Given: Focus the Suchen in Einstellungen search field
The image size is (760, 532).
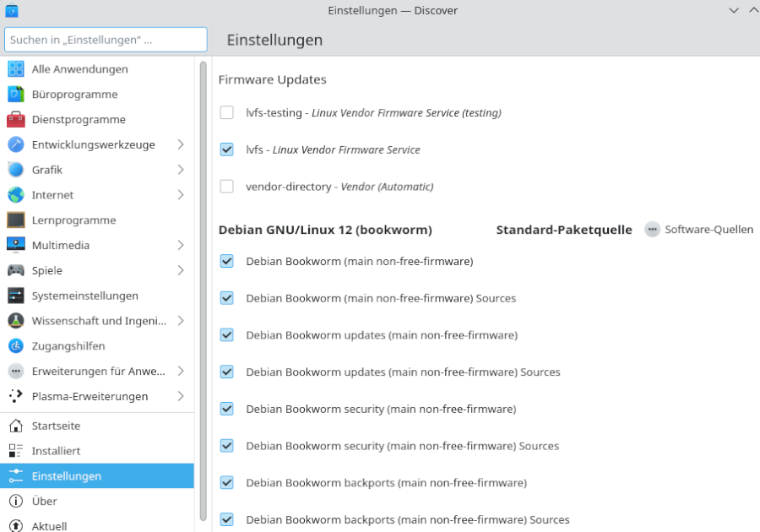Looking at the screenshot, I should (x=106, y=40).
